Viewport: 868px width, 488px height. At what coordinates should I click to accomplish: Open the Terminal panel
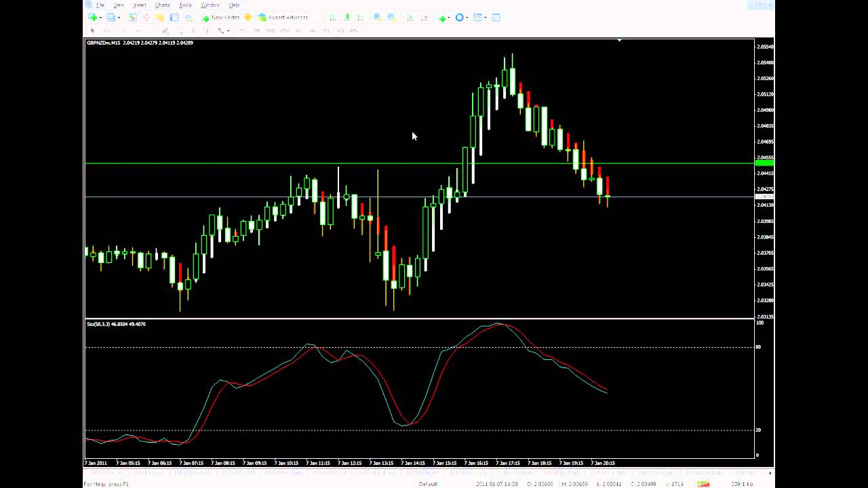tap(174, 17)
